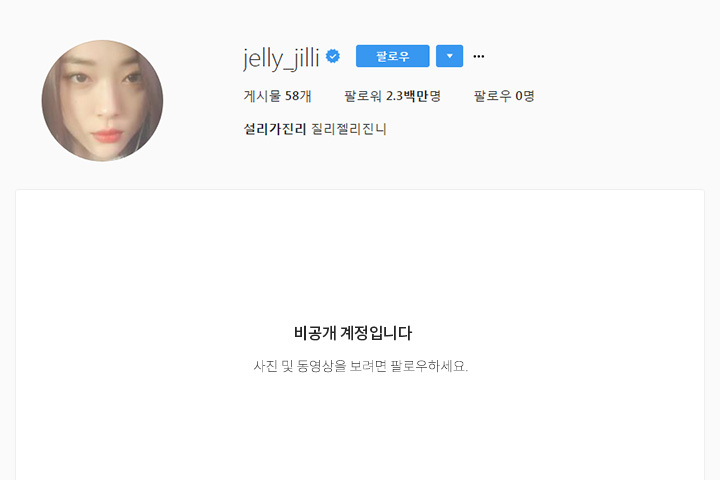The height and width of the screenshot is (480, 720).
Task: Click the 2.3백만명 follower count
Action: pyautogui.click(x=413, y=96)
